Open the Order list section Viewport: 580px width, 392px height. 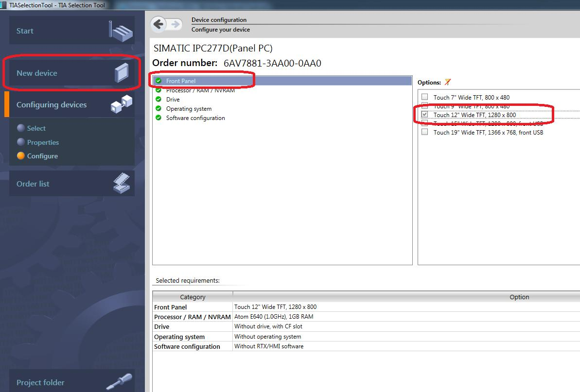72,183
